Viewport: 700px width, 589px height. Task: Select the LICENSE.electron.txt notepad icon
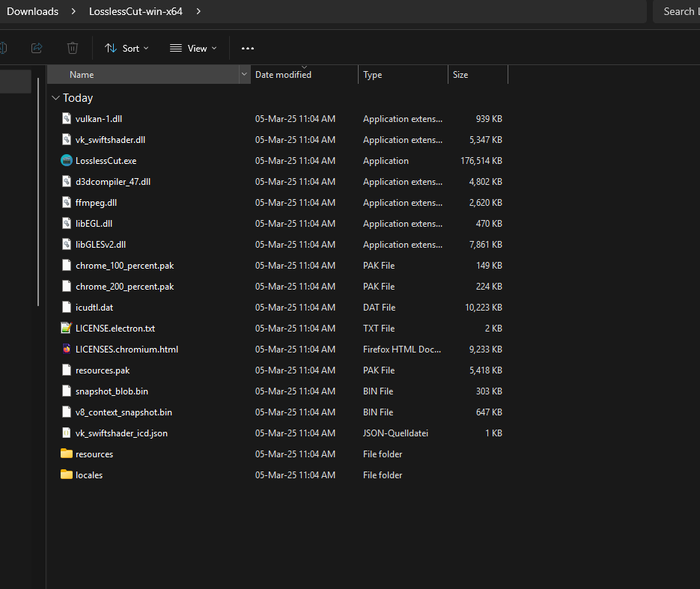tap(67, 328)
